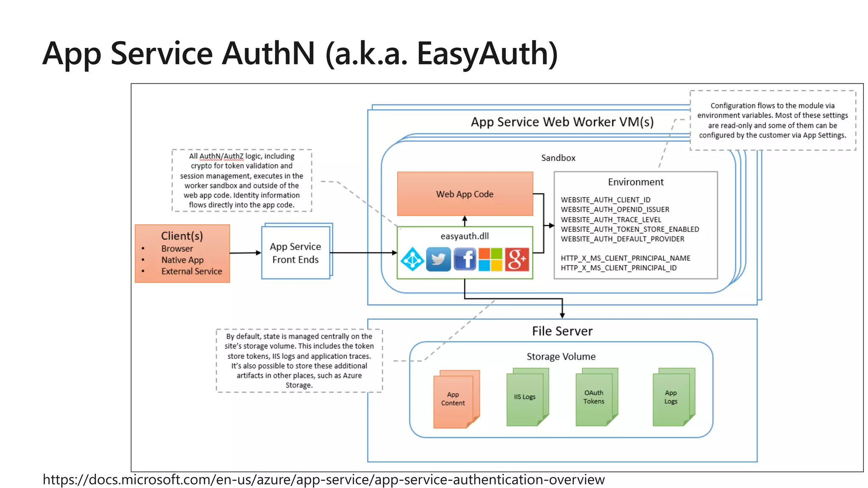Click the Web App Code box
Image resolution: width=868 pixels, height=488 pixels.
(465, 194)
